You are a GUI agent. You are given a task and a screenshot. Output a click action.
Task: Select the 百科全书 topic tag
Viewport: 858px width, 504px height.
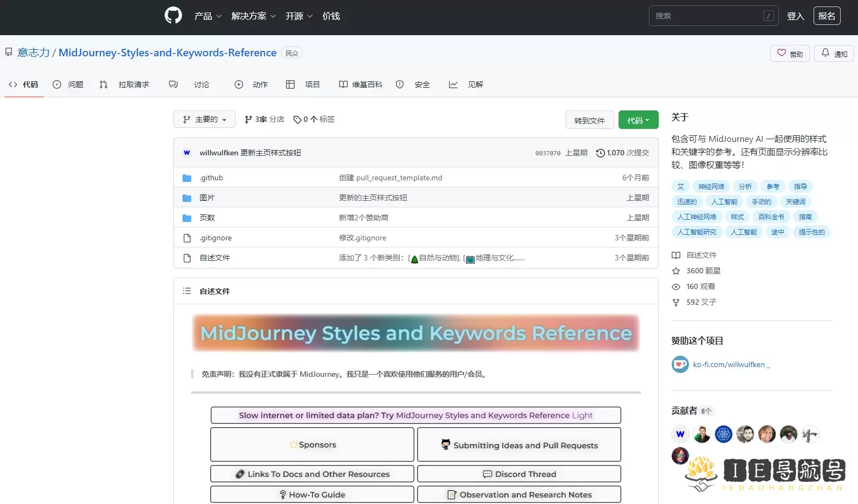[x=771, y=217]
